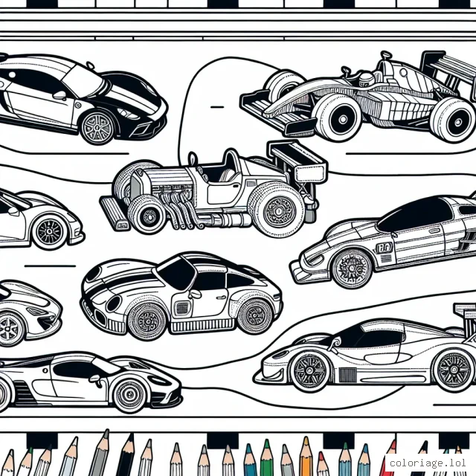Pick the green-bodied colored pencil

tap(266, 458)
